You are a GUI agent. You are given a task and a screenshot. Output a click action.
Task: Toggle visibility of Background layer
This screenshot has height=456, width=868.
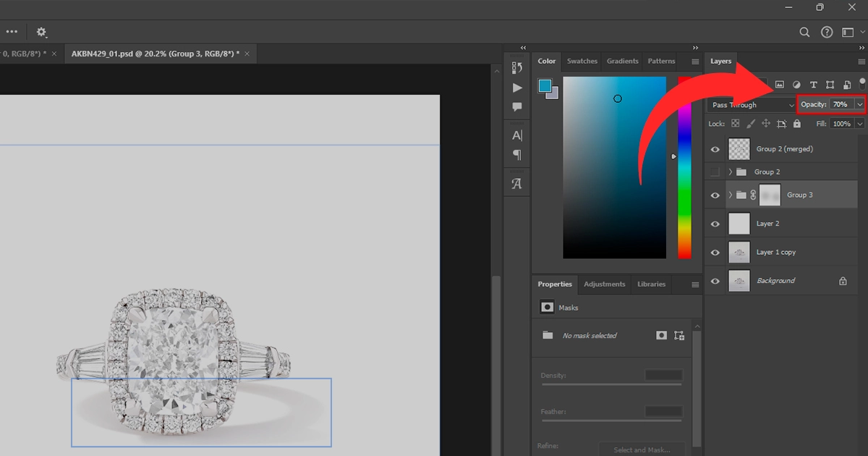pyautogui.click(x=715, y=281)
